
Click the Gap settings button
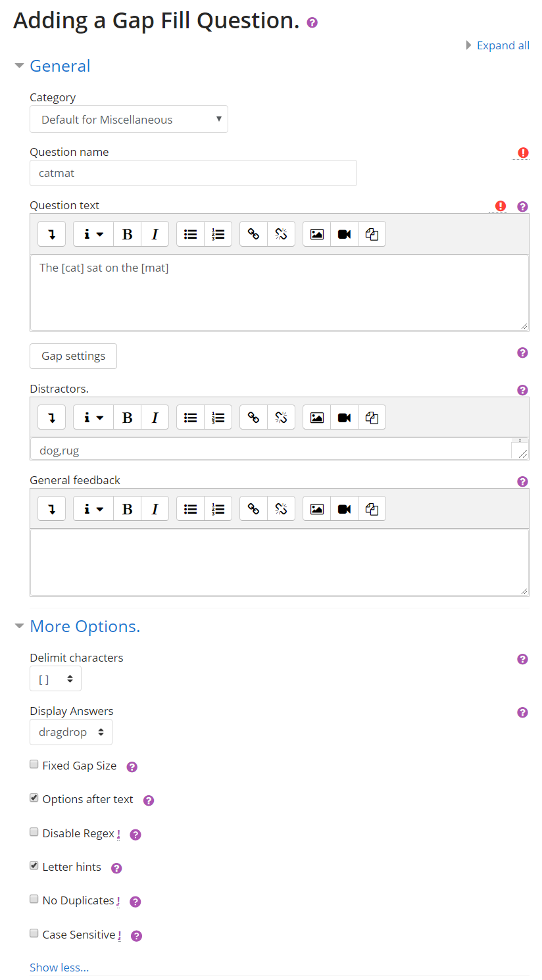pos(73,356)
